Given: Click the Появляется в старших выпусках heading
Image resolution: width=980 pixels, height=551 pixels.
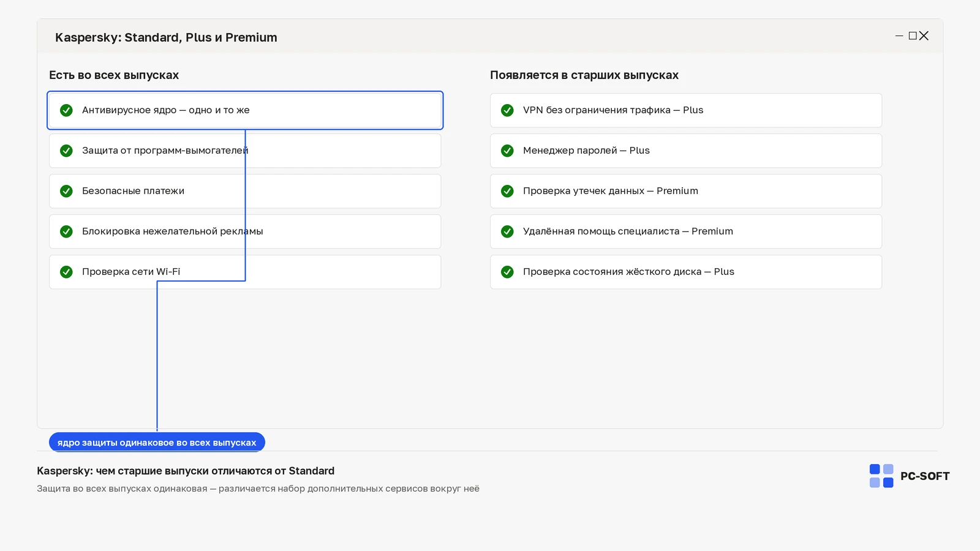Looking at the screenshot, I should 584,75.
